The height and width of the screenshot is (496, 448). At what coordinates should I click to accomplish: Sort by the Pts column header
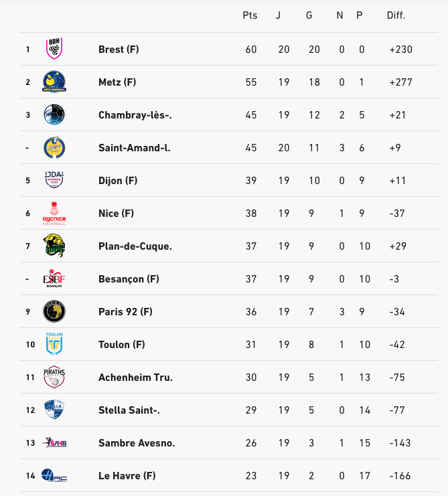point(250,15)
